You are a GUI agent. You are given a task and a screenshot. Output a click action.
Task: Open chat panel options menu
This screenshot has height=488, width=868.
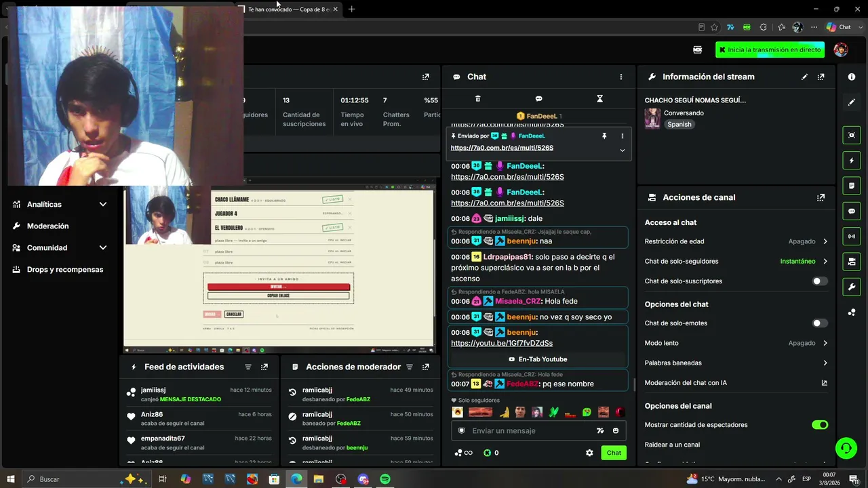[x=620, y=77]
